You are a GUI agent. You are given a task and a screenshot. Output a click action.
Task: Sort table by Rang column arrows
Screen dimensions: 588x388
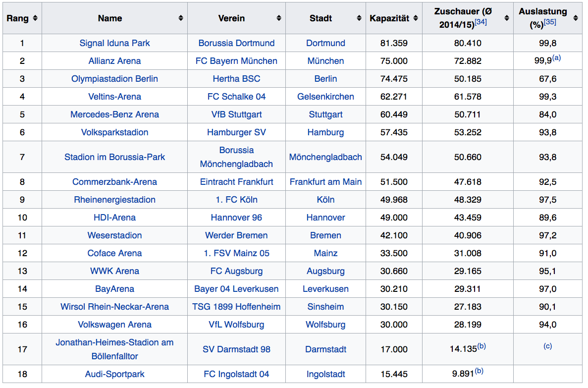35,18
